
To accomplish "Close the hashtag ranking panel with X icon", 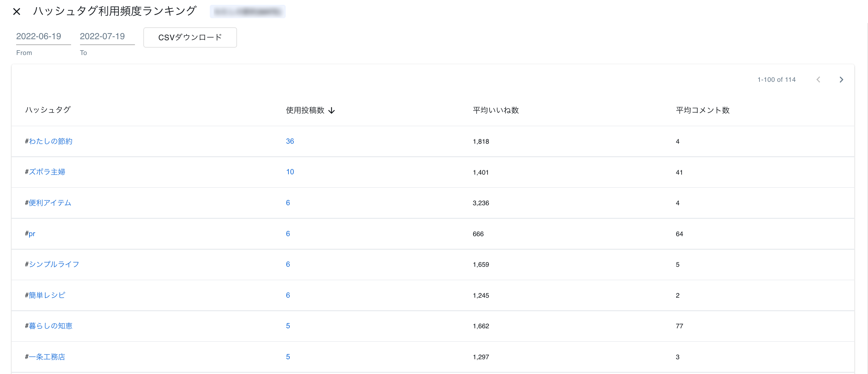I will coord(16,12).
